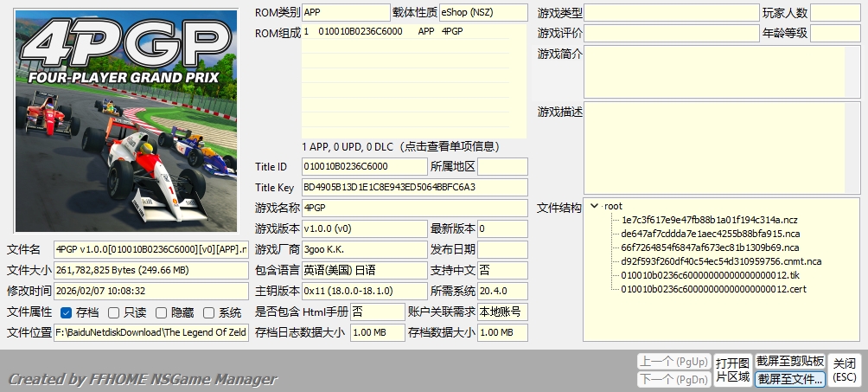Enable the 只读 (Read-only) checkbox

click(114, 312)
